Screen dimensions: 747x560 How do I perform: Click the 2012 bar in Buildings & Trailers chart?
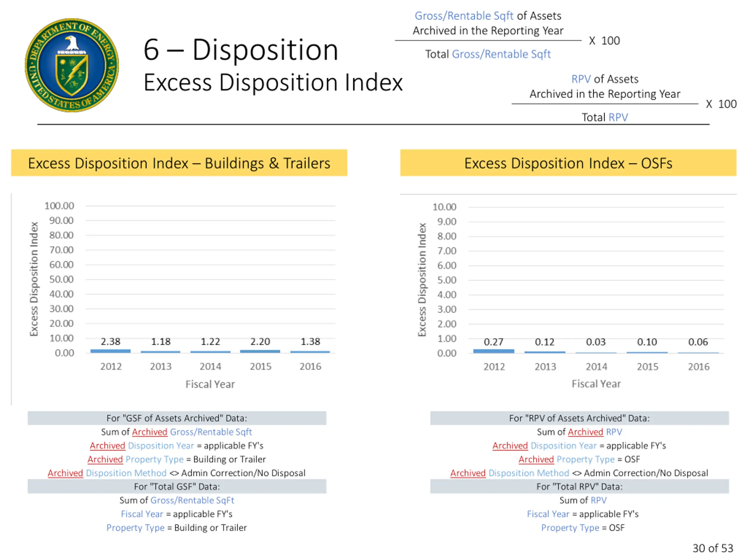point(110,351)
